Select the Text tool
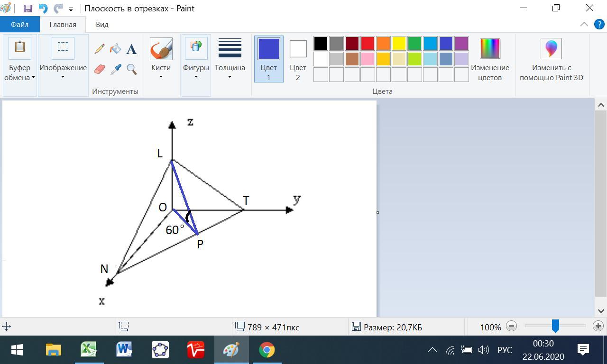The image size is (607, 364). pos(131,49)
